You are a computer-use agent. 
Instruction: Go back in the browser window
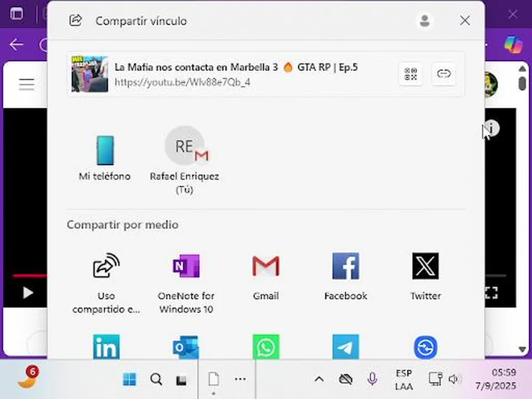click(16, 44)
